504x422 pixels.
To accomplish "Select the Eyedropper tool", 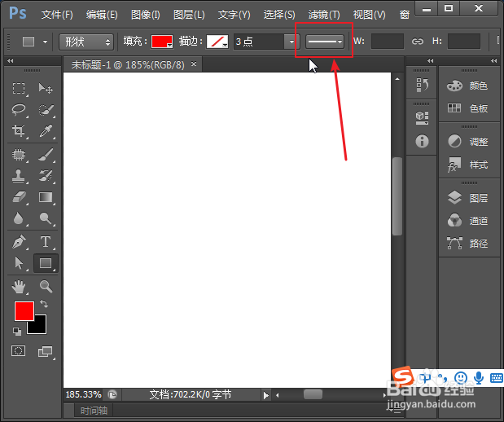I will (46, 131).
